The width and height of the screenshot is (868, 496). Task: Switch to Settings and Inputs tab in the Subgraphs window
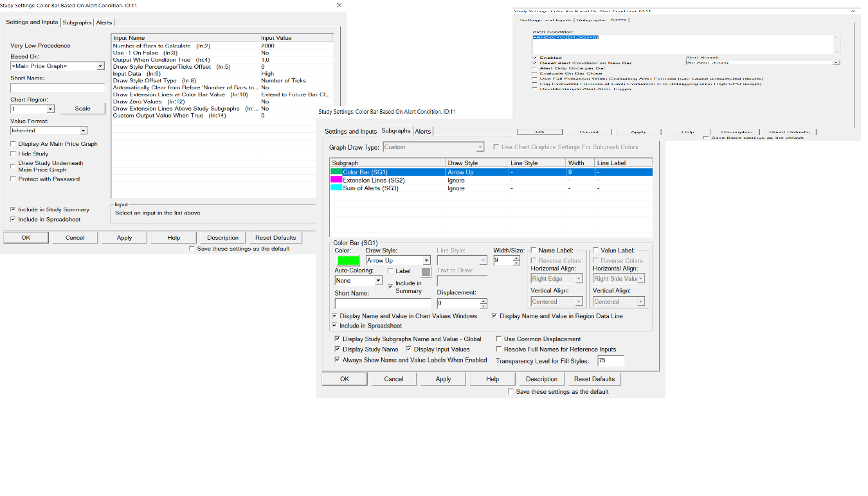350,131
